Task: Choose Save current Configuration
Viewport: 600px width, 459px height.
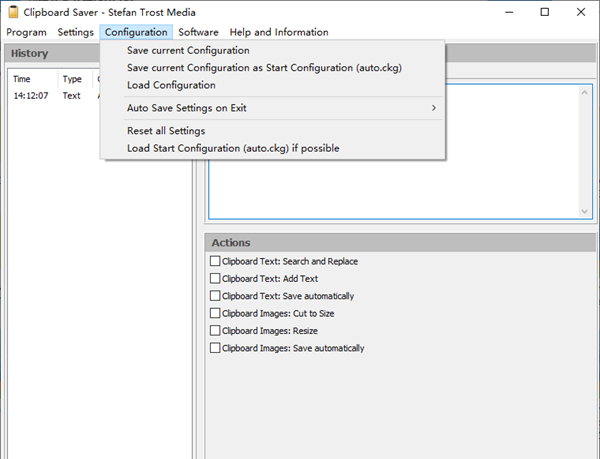Action: point(272,50)
